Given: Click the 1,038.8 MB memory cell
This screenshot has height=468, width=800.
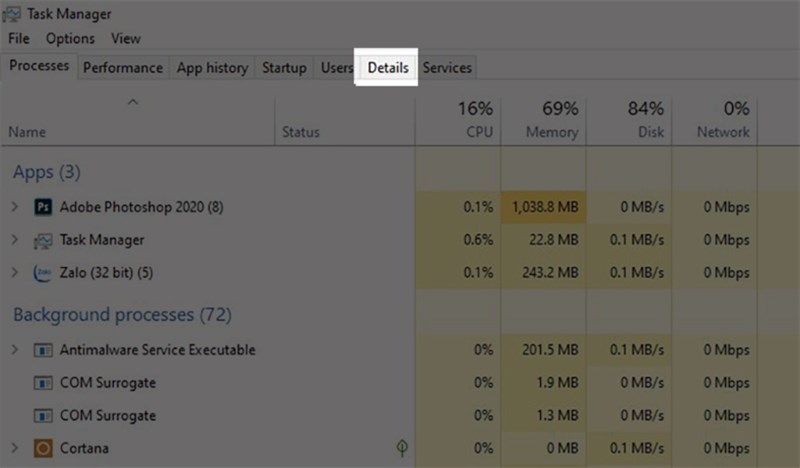Looking at the screenshot, I should (543, 207).
